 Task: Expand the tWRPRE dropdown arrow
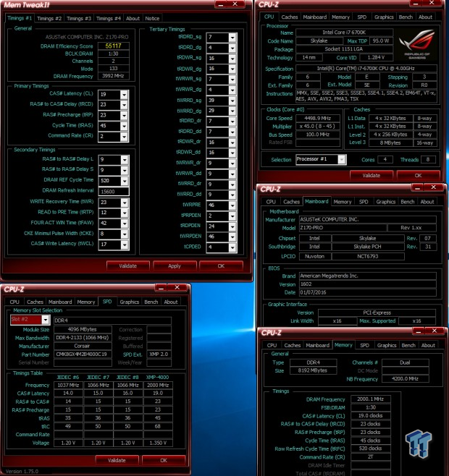tap(232, 206)
